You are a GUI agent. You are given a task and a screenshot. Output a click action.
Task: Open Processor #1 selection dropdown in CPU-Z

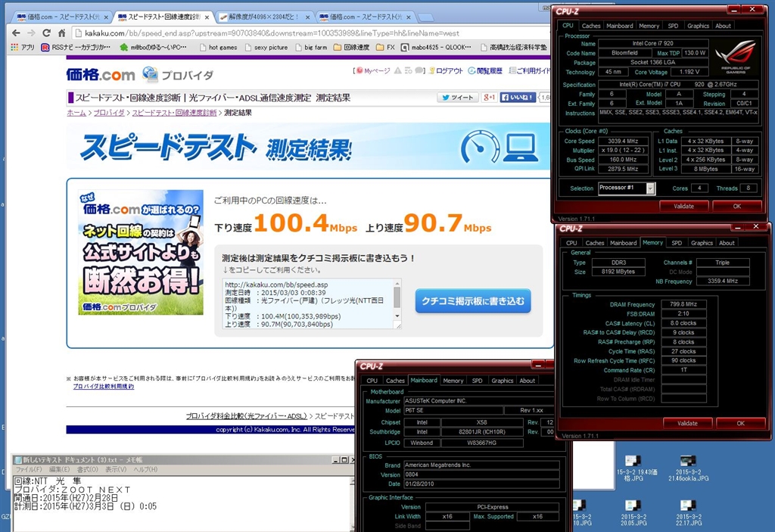(x=626, y=188)
